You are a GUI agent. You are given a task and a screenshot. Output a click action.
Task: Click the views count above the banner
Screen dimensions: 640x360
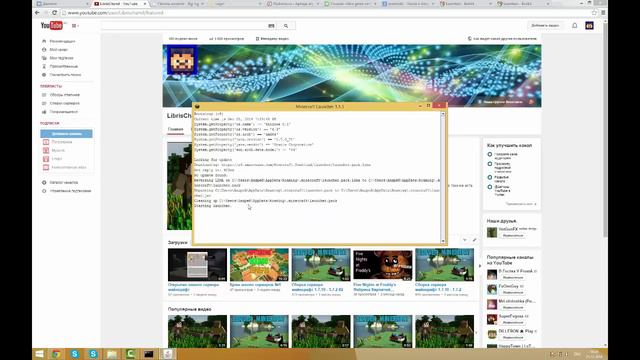tap(227, 39)
